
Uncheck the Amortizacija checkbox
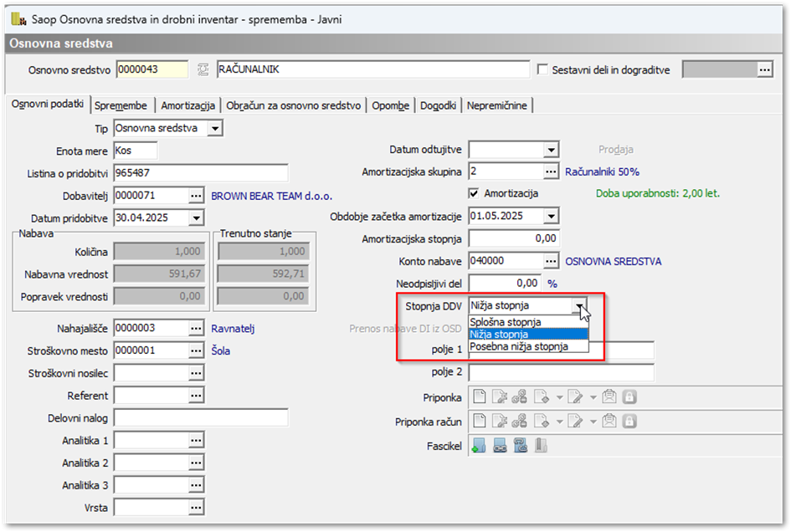475,193
